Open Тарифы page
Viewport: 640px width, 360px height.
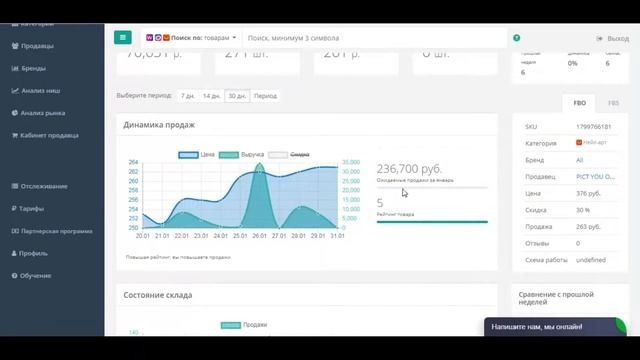31,209
